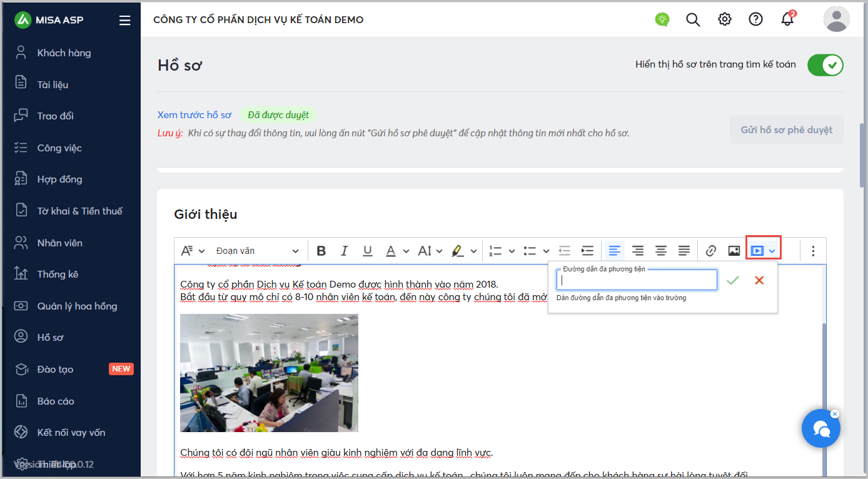
Task: Open the chat support bubble
Action: pyautogui.click(x=820, y=428)
